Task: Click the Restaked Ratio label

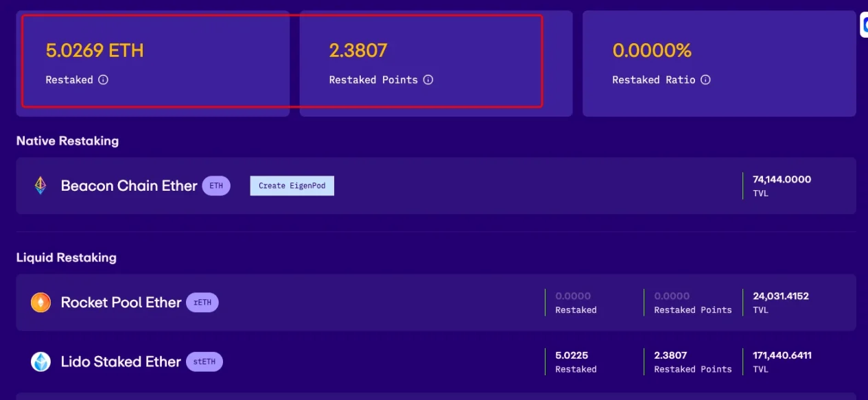Action: pos(654,80)
